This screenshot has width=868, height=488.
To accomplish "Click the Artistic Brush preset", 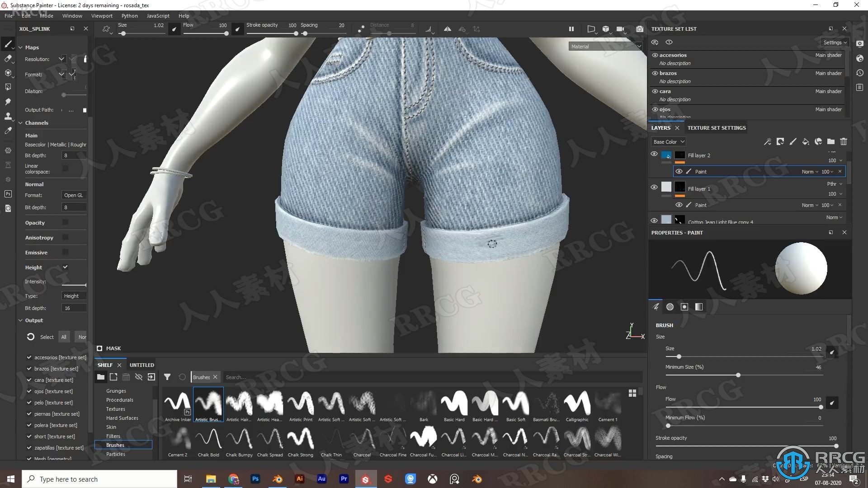I will [x=208, y=404].
